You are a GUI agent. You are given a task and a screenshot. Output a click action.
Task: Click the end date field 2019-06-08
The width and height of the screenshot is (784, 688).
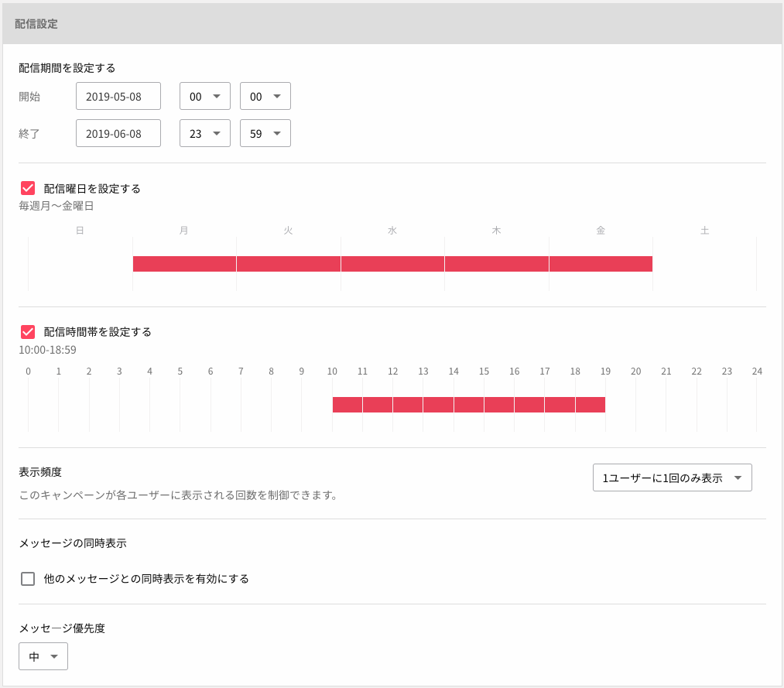(x=118, y=133)
